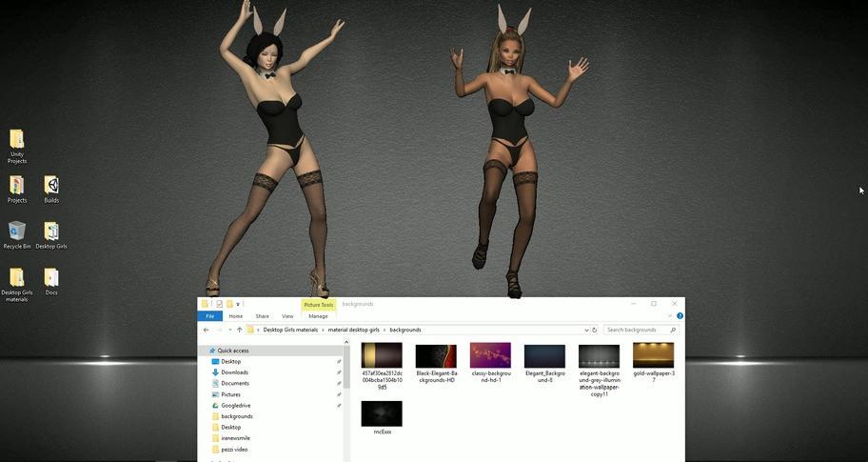Click the search magnifier icon

coord(673,330)
